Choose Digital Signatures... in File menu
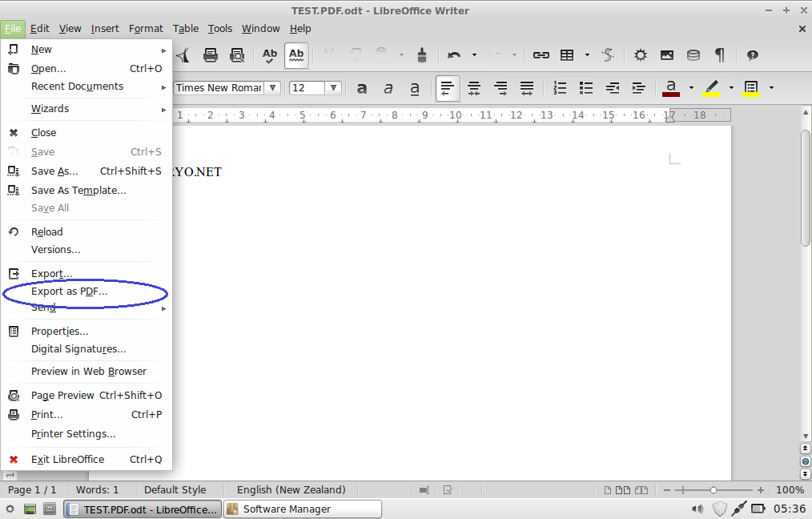This screenshot has width=812, height=519. click(x=86, y=349)
